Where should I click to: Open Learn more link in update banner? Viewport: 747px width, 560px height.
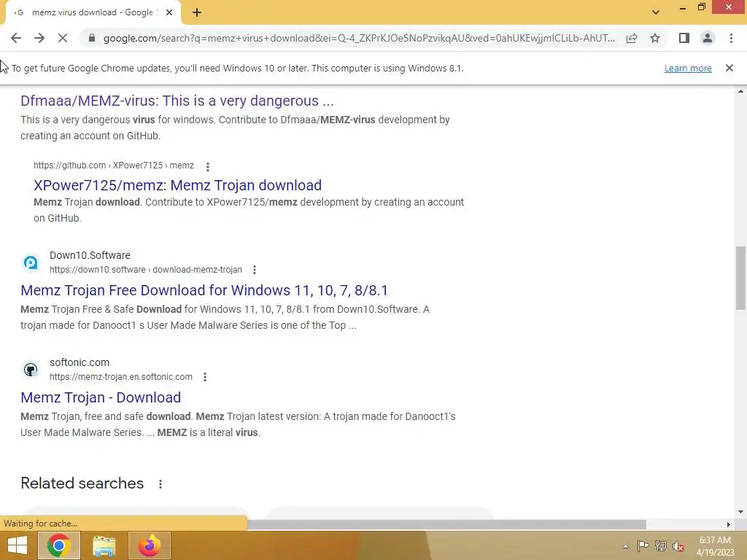[x=688, y=68]
